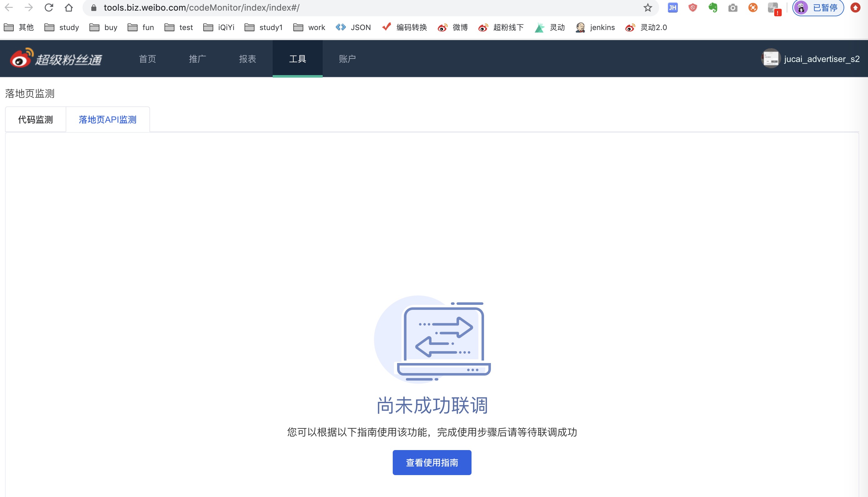Bookmark this page with the star icon
The image size is (868, 497).
tap(648, 8)
